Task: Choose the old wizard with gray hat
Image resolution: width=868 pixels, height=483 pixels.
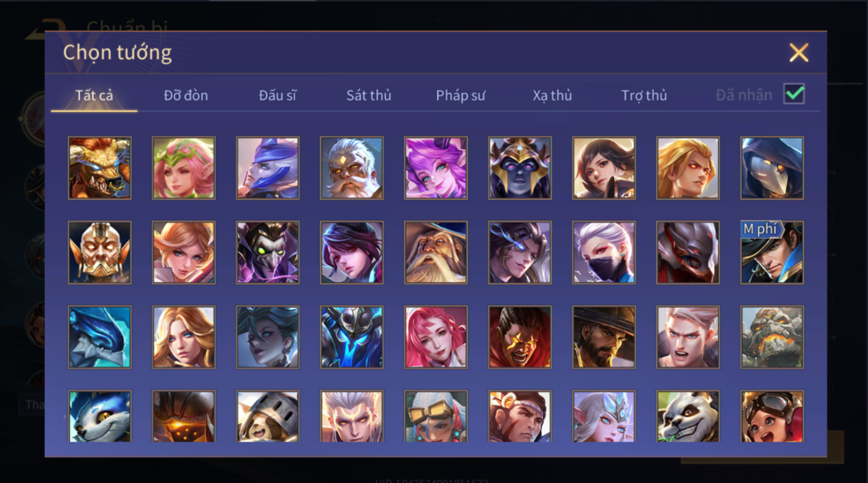Action: coord(436,252)
